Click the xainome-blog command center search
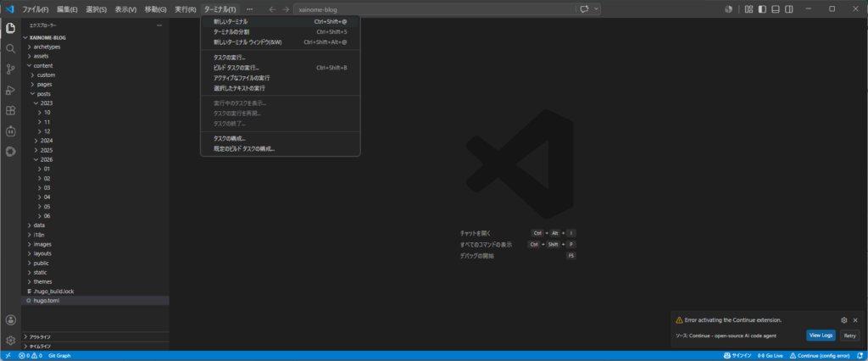The width and height of the screenshot is (868, 361). [x=434, y=9]
